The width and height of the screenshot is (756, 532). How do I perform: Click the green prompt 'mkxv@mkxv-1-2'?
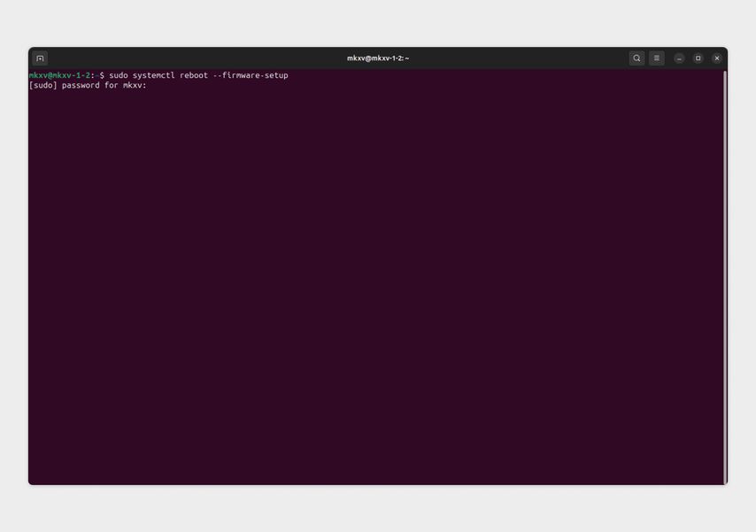(59, 75)
